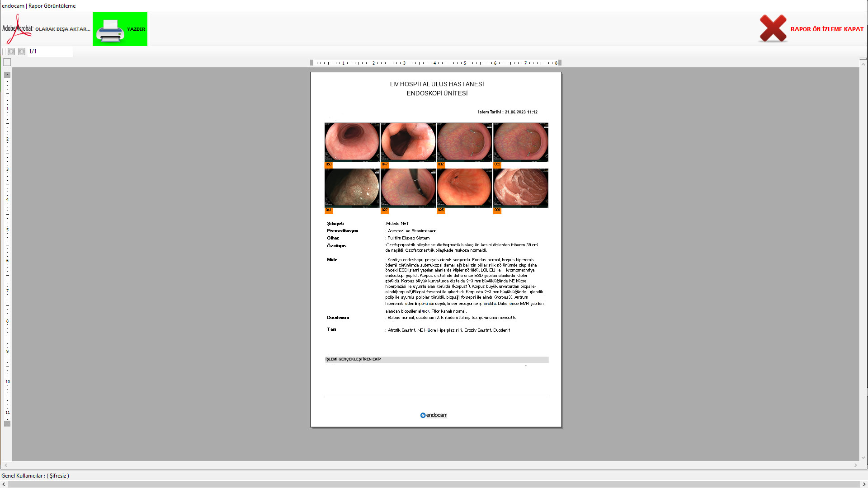Select the endoscopy thumbnail labeled 041
Screen dimensions: 868x488
click(x=352, y=188)
